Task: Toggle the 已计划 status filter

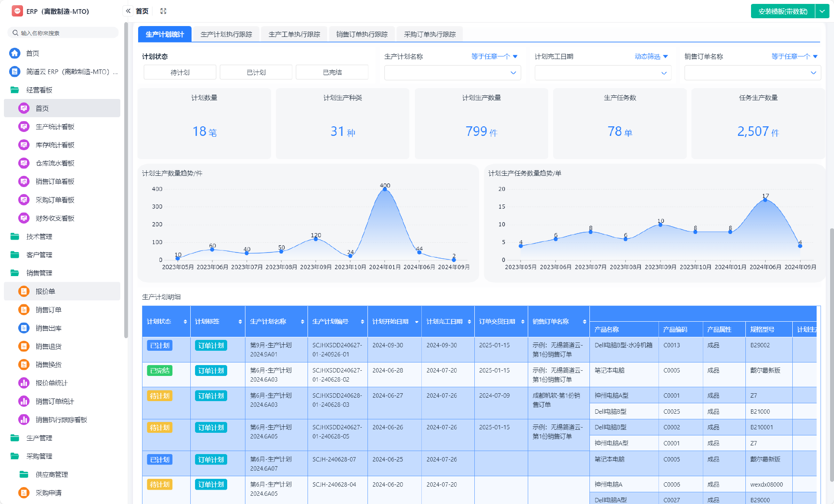Action: click(256, 72)
